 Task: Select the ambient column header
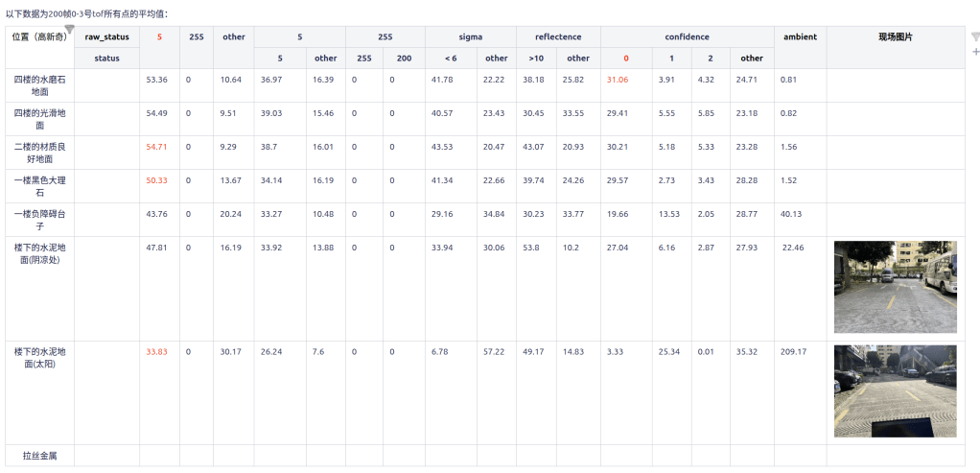(x=800, y=36)
